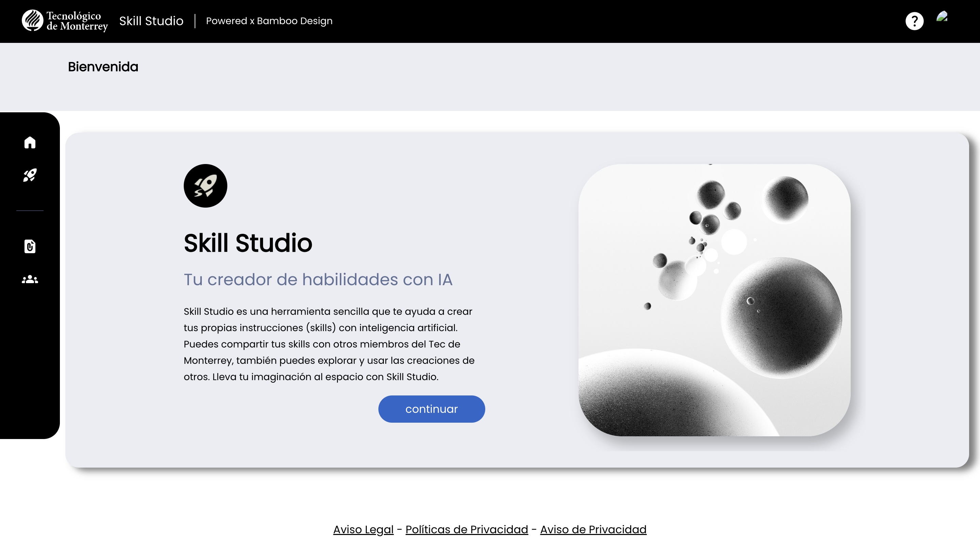This screenshot has width=980, height=552.
Task: Click the continuar button
Action: tap(431, 409)
